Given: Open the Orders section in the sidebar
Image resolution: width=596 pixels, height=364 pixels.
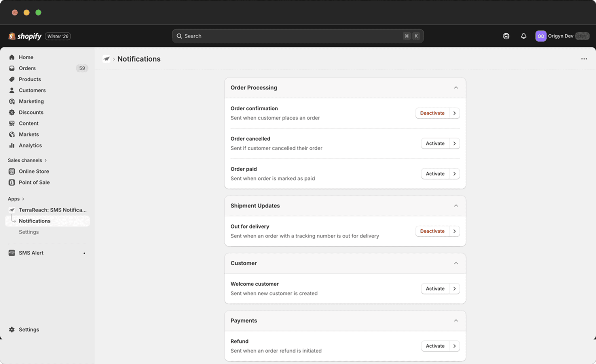Looking at the screenshot, I should pos(27,68).
